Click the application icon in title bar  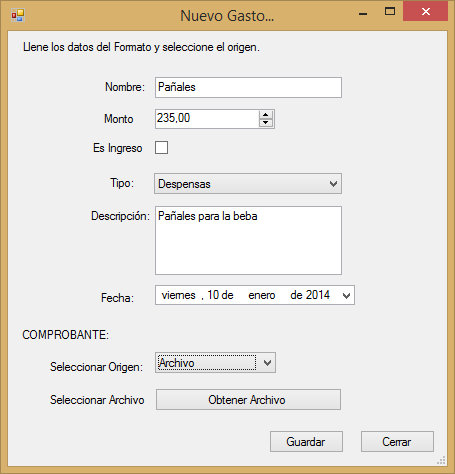coord(17,15)
